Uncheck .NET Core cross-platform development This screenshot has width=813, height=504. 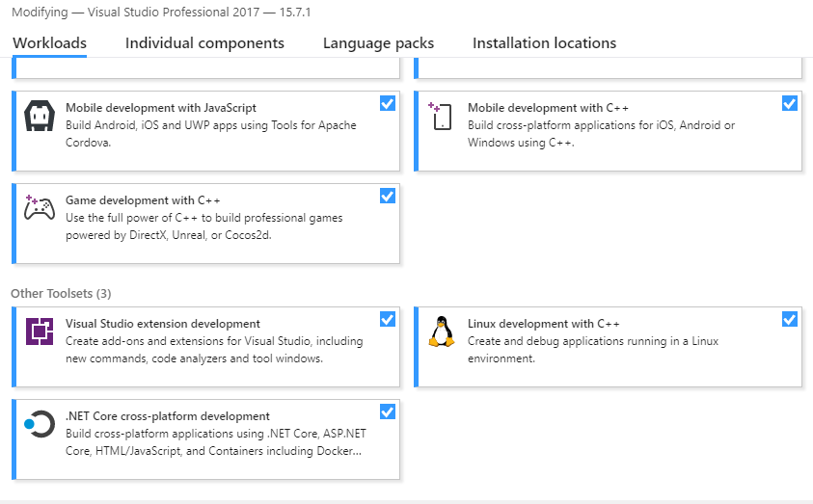(388, 412)
